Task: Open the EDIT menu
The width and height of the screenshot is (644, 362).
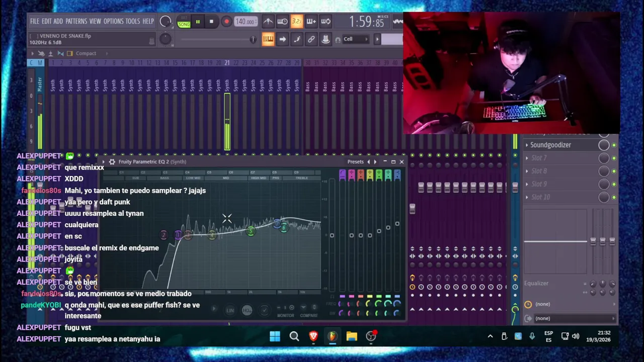Action: tap(46, 22)
